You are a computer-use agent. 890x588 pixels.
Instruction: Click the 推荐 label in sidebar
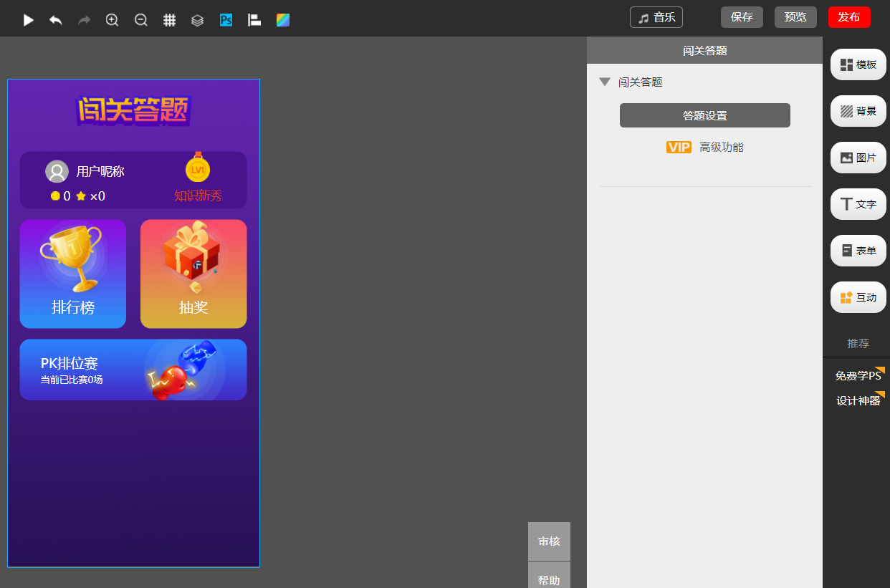pyautogui.click(x=858, y=343)
